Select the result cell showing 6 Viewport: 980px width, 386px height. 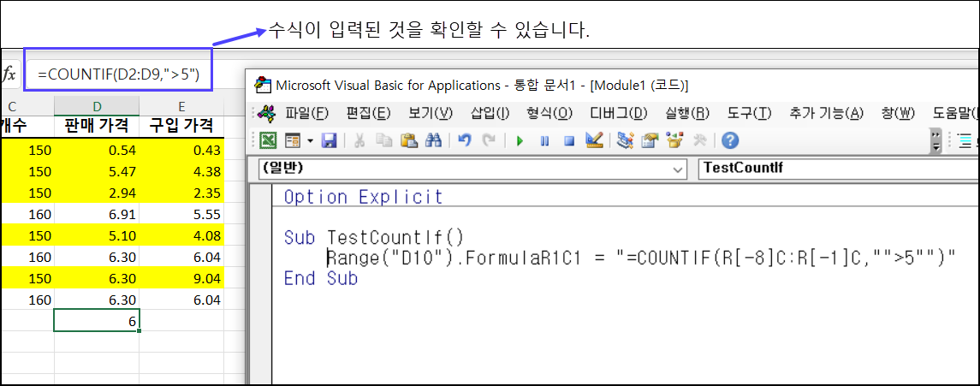(x=97, y=320)
